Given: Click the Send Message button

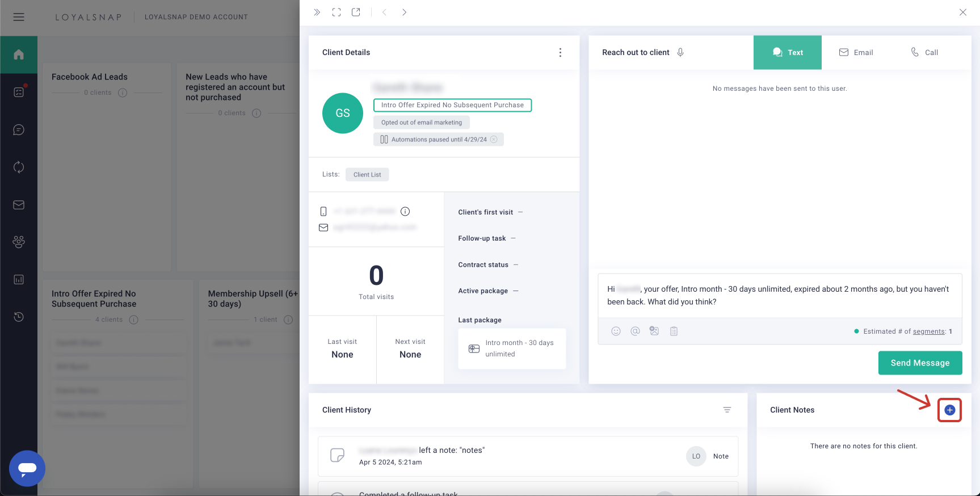Looking at the screenshot, I should coord(920,363).
